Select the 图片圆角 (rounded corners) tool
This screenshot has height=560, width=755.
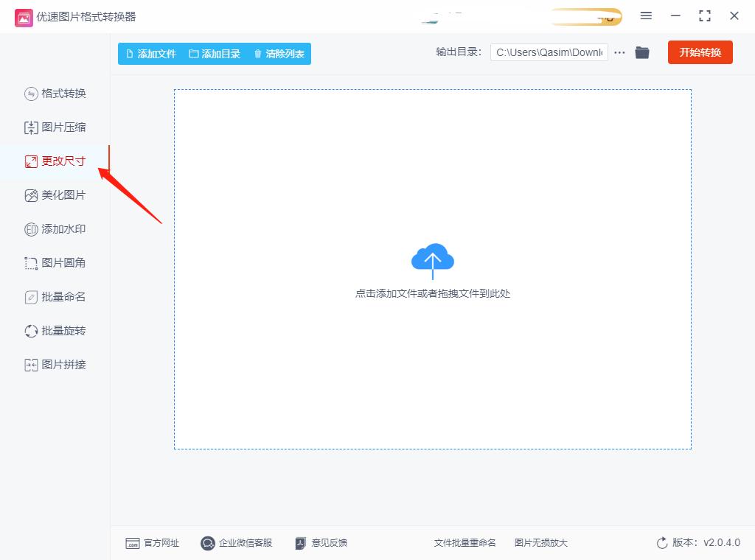click(55, 263)
